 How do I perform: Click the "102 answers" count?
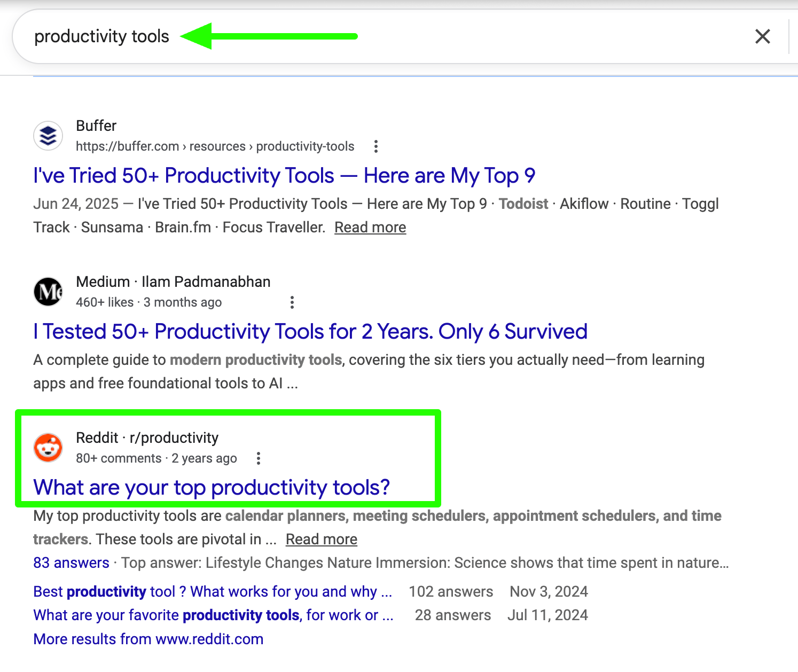coord(451,592)
